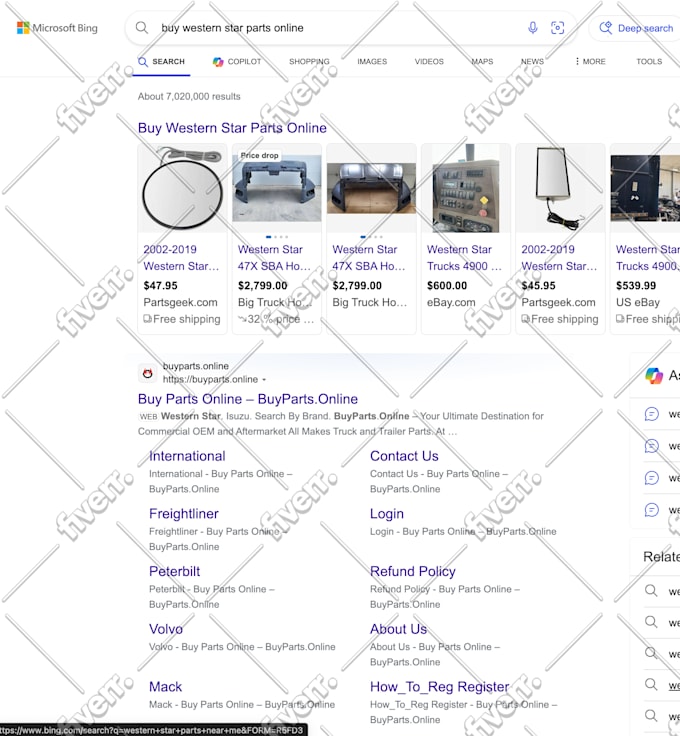Open the Western Star Trucks 4900 eBay.com listing link
The image size is (680, 736).
tap(464, 258)
